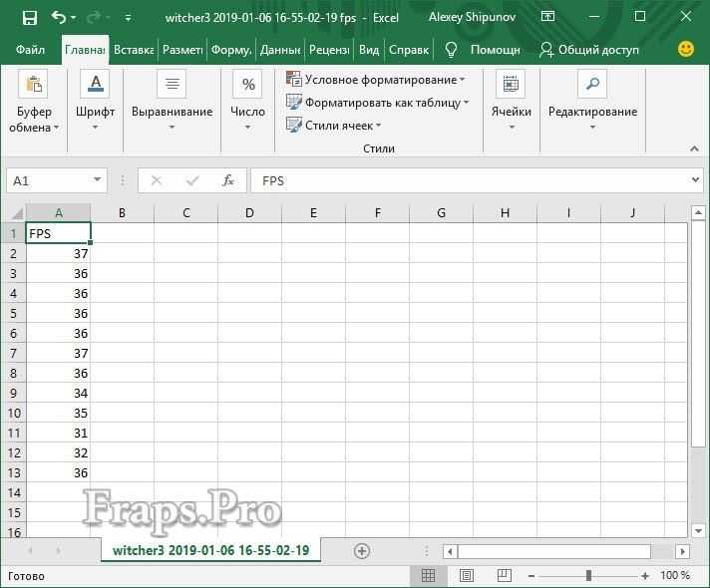
Task: Select column B header
Action: click(122, 212)
